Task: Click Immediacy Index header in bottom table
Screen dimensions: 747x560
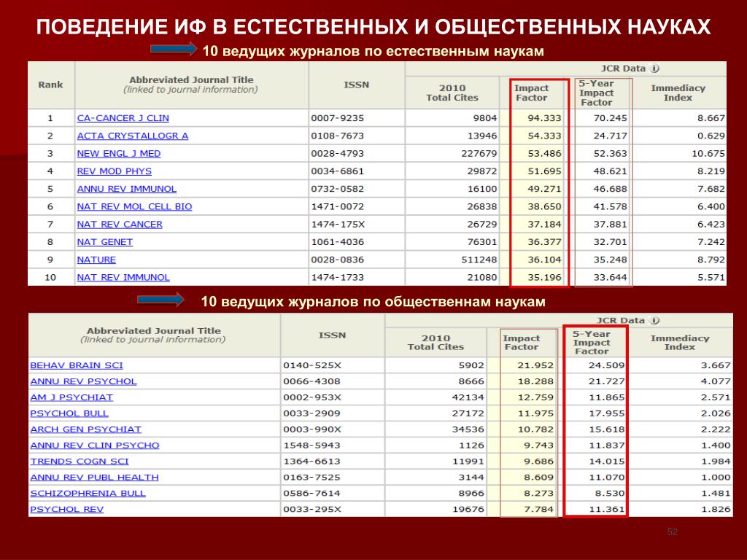Action: point(680,343)
